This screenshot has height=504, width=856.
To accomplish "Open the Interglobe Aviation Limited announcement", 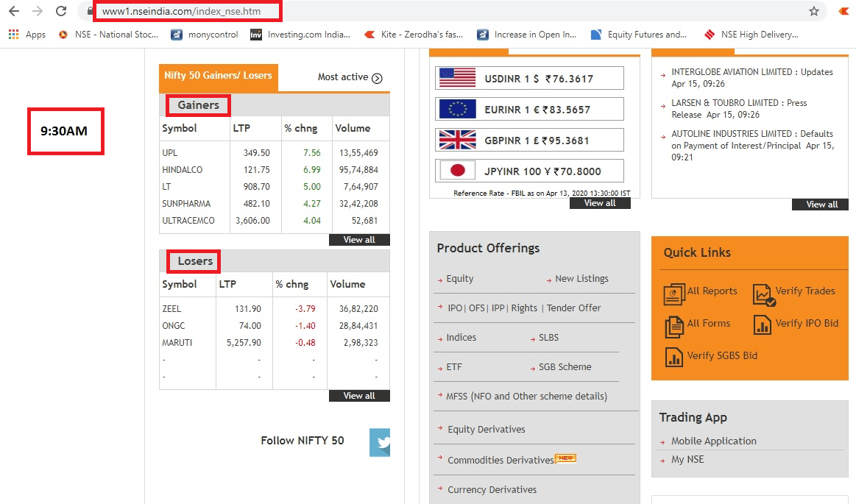I will coord(752,77).
